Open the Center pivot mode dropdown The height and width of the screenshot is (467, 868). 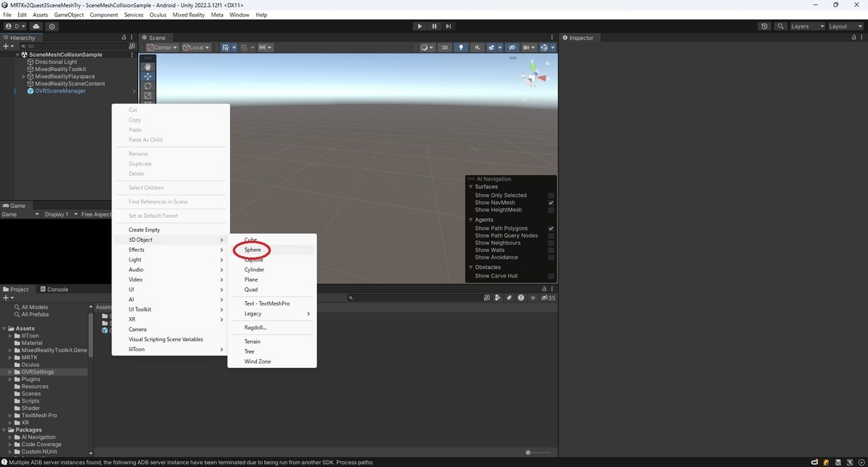163,48
